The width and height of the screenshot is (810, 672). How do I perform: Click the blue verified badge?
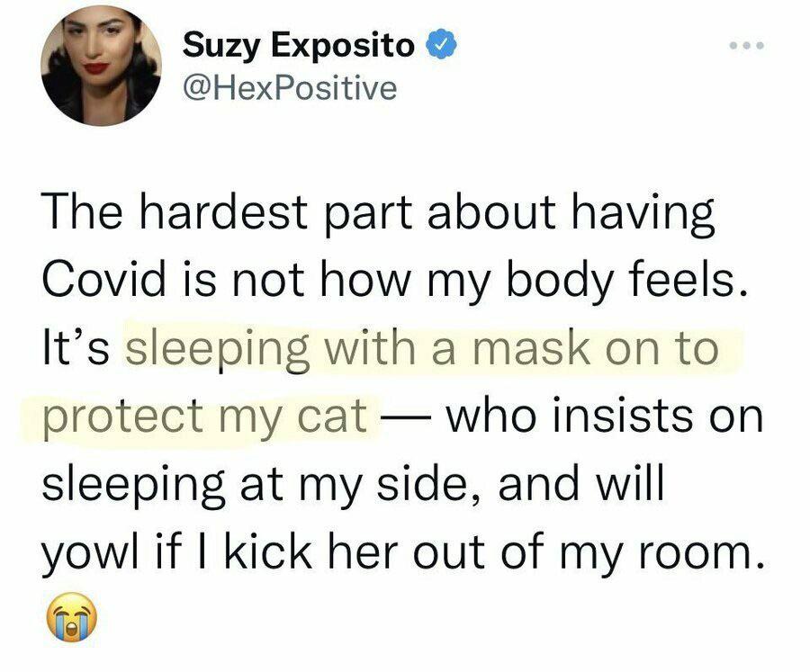click(x=441, y=45)
